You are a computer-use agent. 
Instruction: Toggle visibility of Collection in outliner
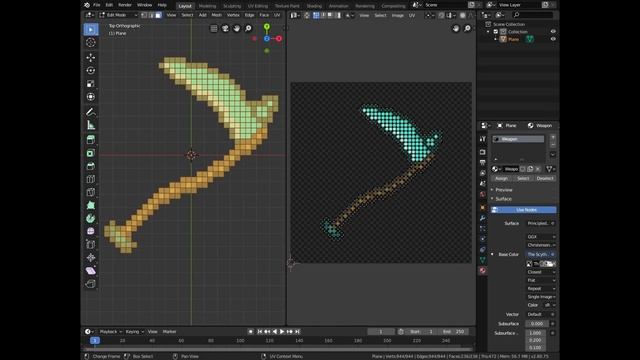553,31
